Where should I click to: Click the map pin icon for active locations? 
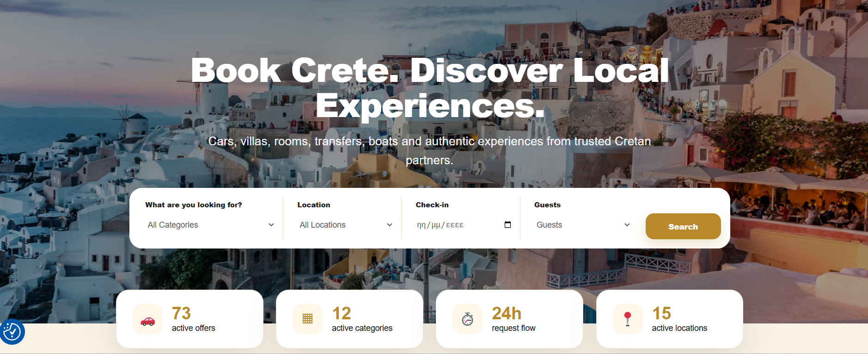(628, 319)
